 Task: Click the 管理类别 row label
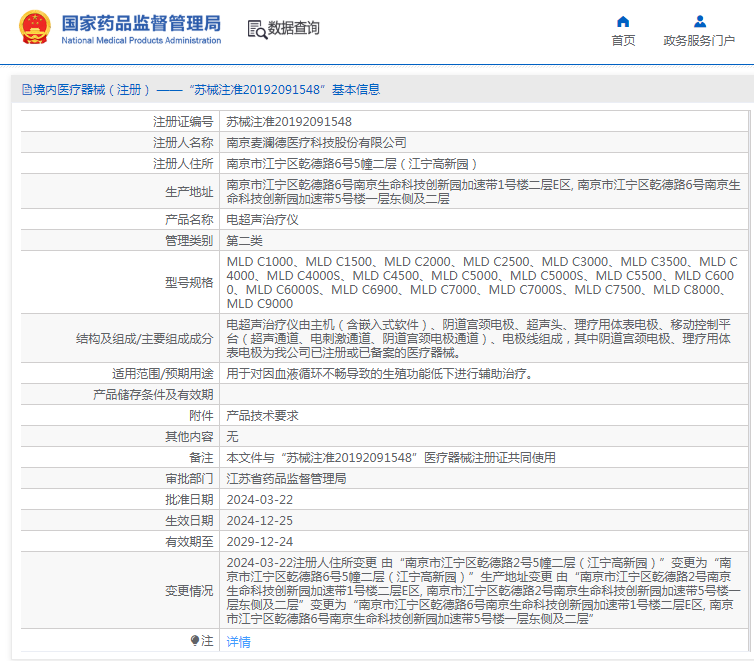click(189, 241)
